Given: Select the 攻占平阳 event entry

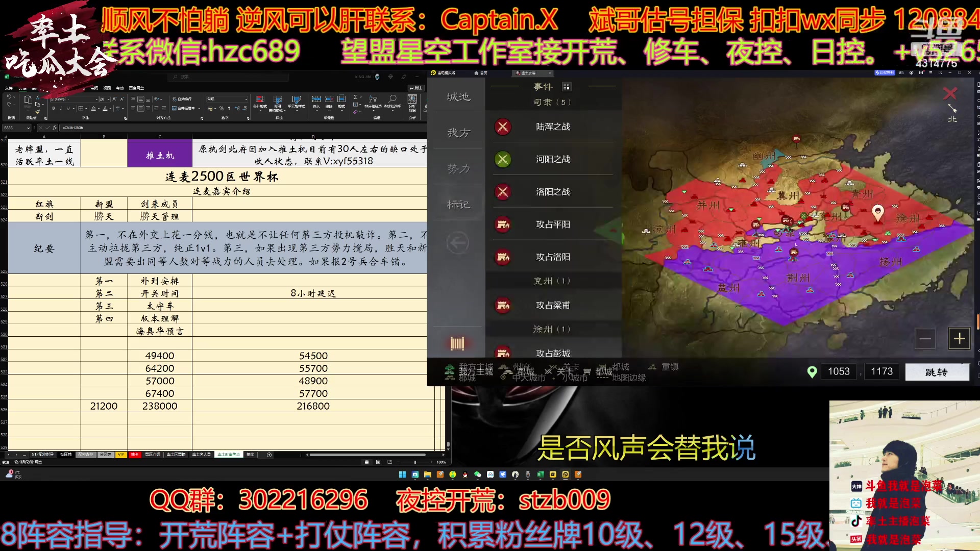Looking at the screenshot, I should coord(553,224).
